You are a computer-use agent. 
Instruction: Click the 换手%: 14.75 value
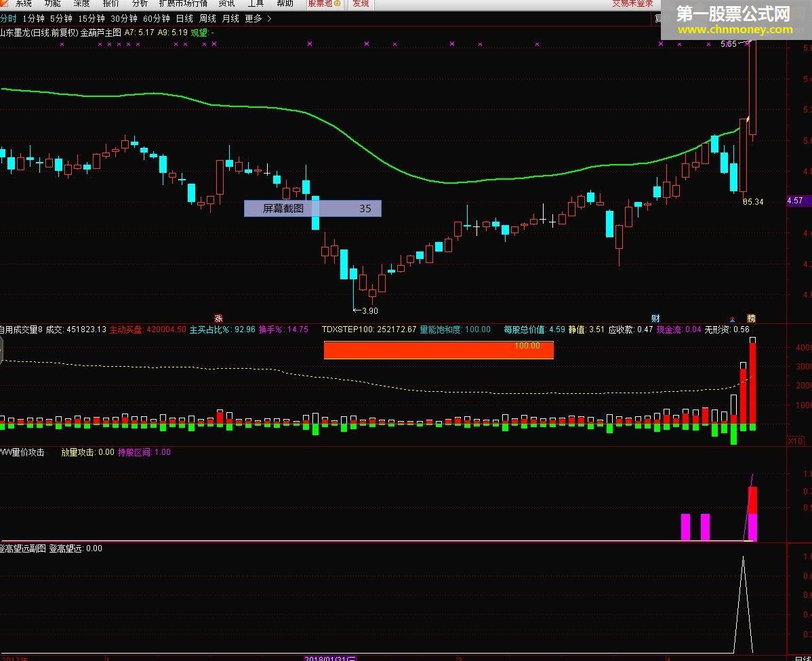point(284,329)
